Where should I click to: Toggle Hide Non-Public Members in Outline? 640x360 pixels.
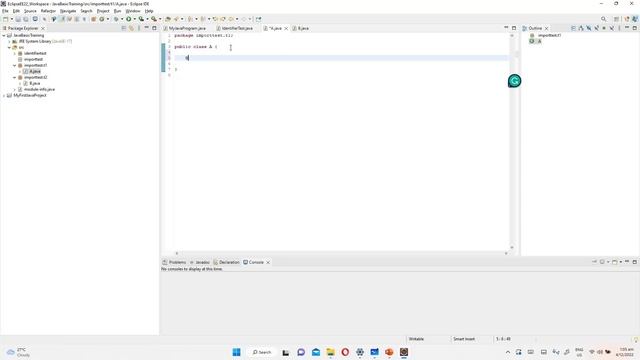click(604, 28)
